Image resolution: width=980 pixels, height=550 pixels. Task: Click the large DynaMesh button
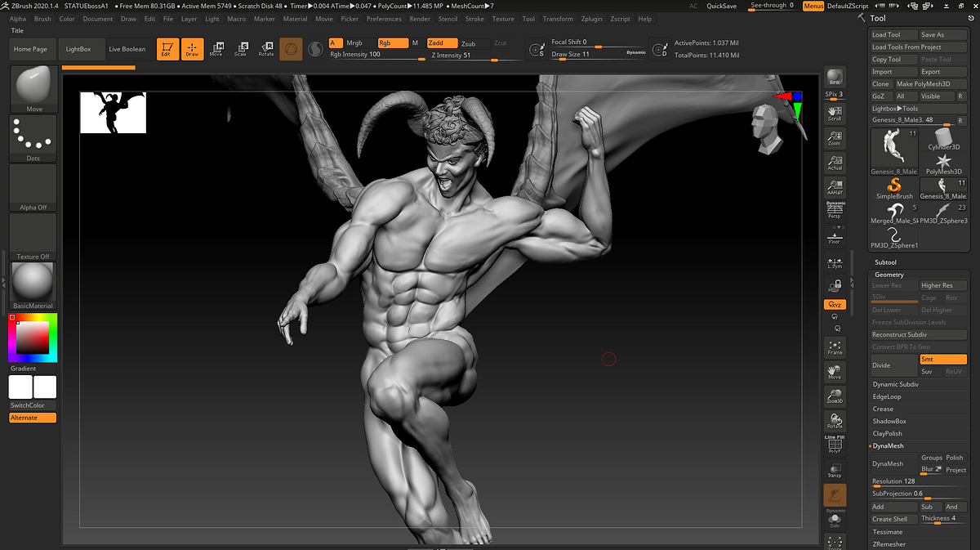(x=894, y=463)
